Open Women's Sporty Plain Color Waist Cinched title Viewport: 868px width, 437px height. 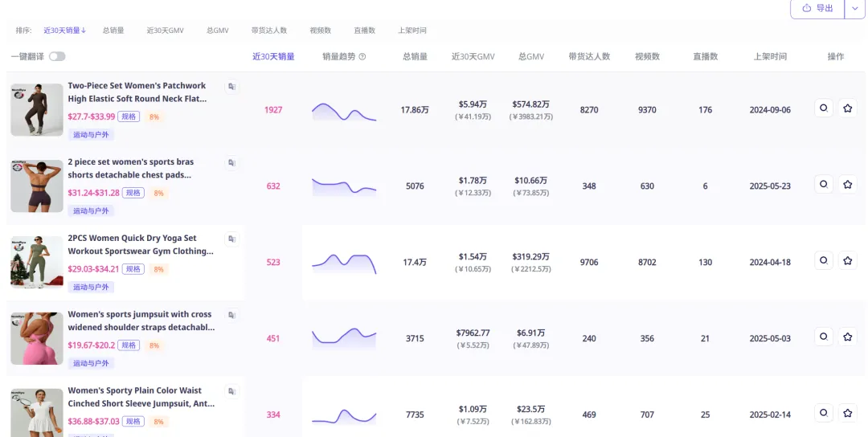click(141, 397)
